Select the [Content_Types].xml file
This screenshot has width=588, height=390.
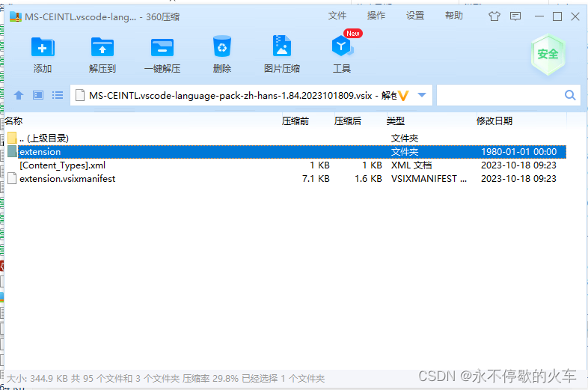[x=62, y=165]
